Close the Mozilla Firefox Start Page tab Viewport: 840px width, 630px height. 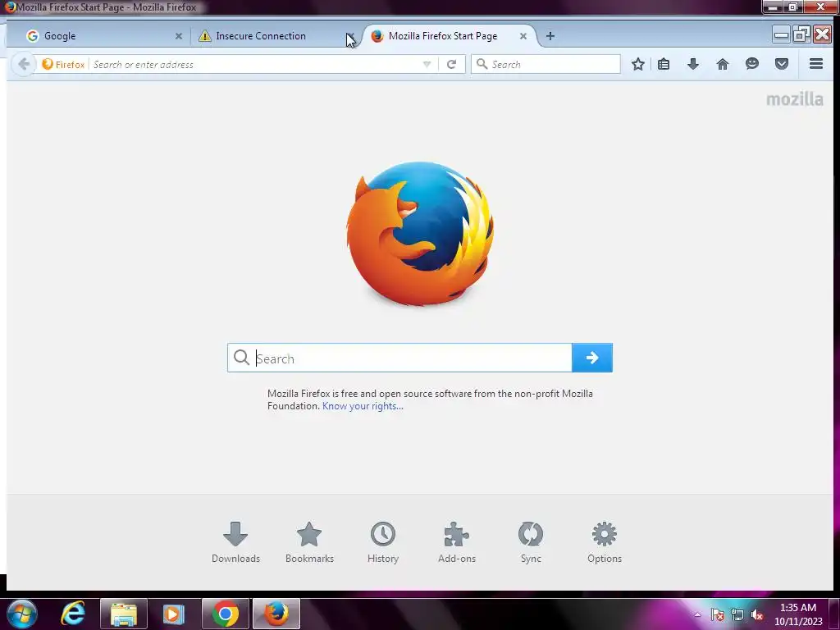(x=523, y=36)
